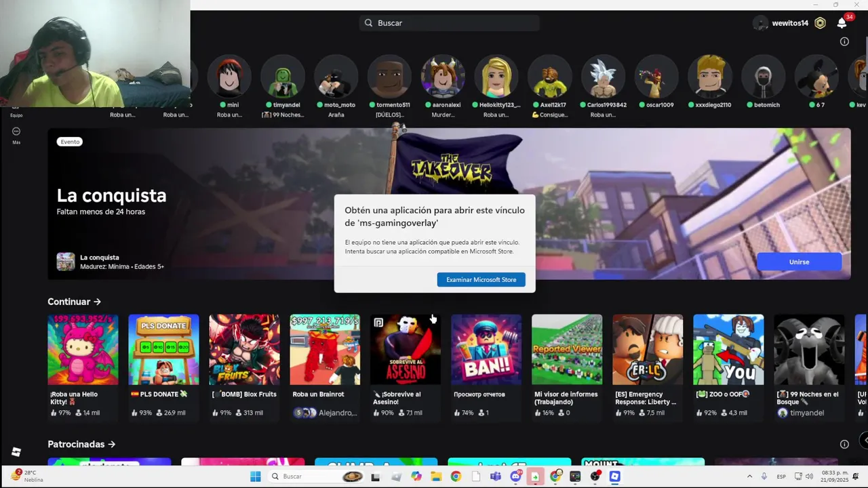Screen dimensions: 868x488
Task: Open friend Axel12k17's avatar
Action: click(x=549, y=77)
